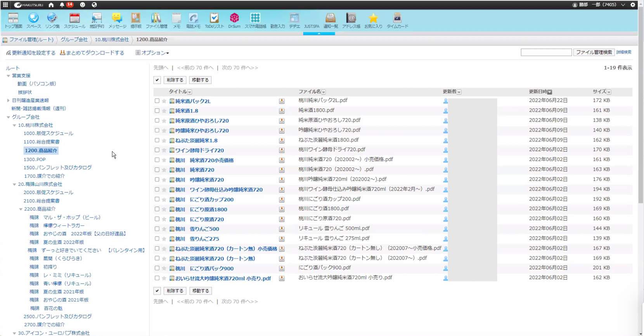Click まとめてダウンロードする link
644x336 pixels.
tap(92, 53)
